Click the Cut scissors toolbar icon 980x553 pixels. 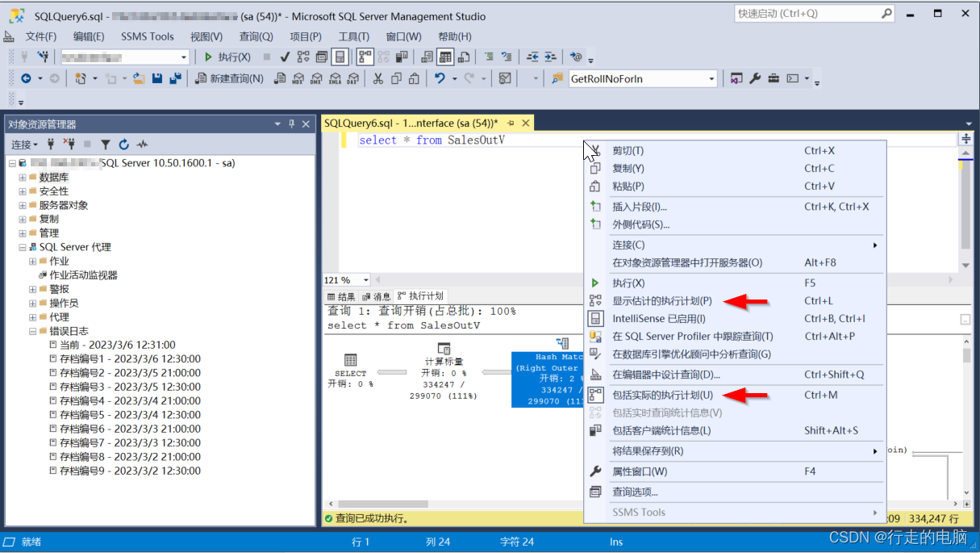click(377, 78)
